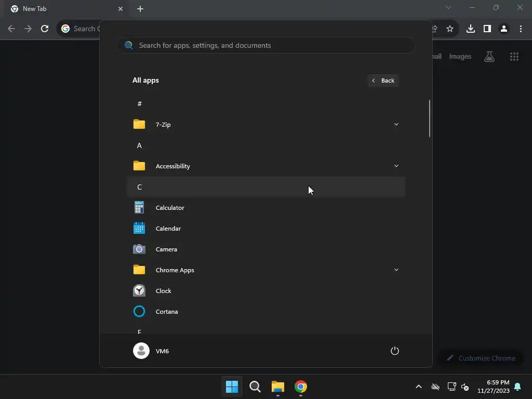Go back in Chrome history
Screen dimensions: 532x399
[11, 29]
